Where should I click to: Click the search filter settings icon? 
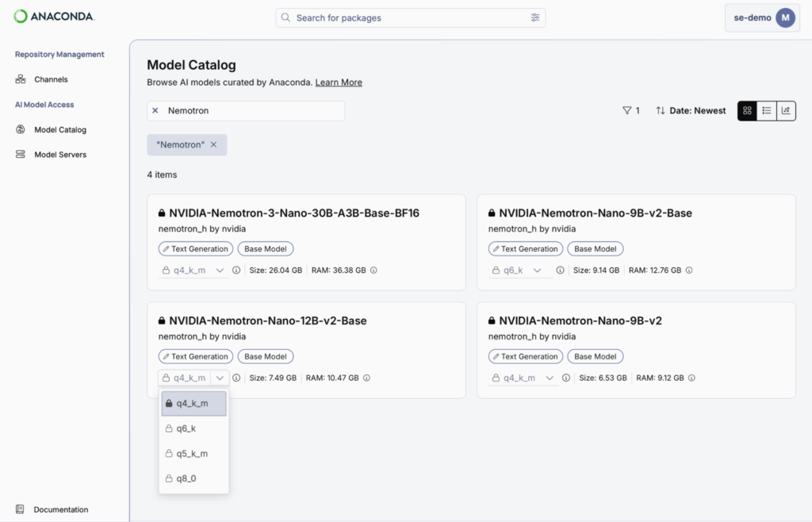pyautogui.click(x=535, y=17)
